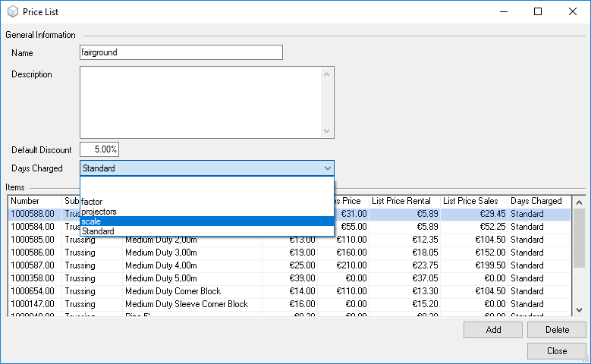Select the blank entry in dropdown list
The width and height of the screenshot is (591, 364).
[206, 187]
